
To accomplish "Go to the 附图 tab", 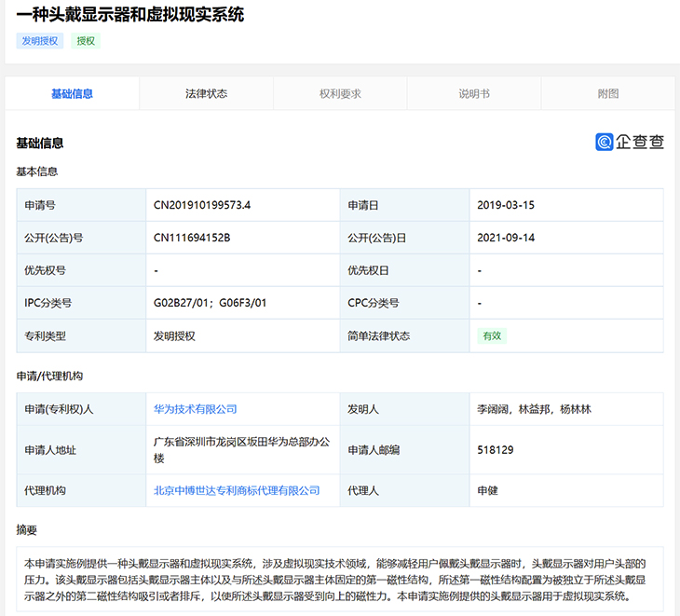I will pos(608,94).
